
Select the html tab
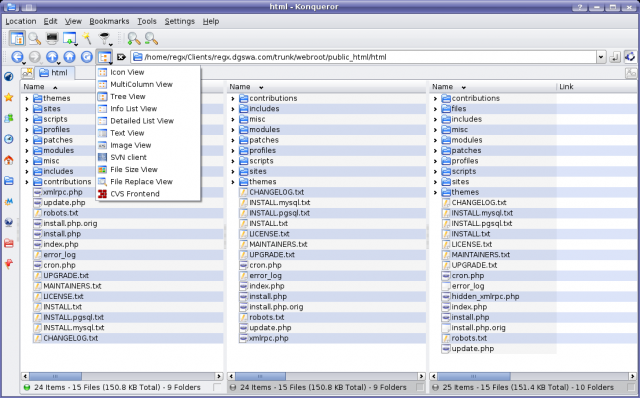55,73
